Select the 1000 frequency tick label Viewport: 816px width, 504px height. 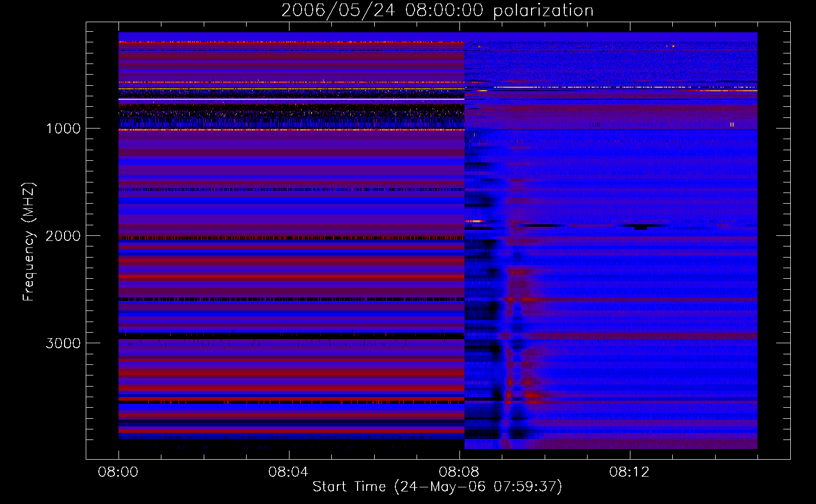coord(63,129)
